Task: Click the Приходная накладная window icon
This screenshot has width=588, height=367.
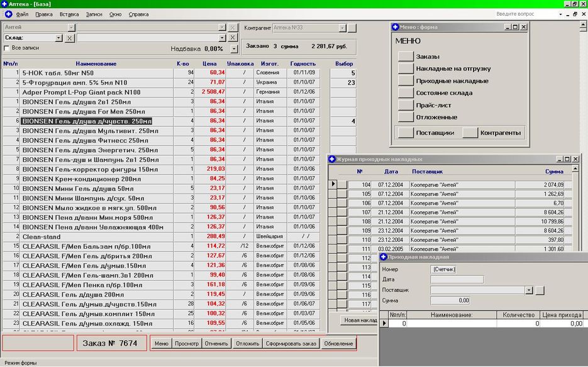Action: 383,257
